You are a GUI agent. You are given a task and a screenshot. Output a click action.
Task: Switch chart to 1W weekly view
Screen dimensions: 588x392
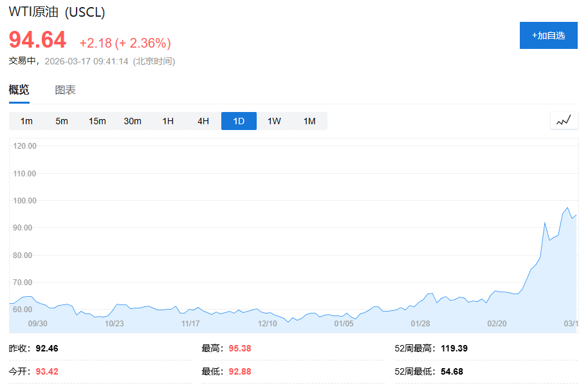274,121
